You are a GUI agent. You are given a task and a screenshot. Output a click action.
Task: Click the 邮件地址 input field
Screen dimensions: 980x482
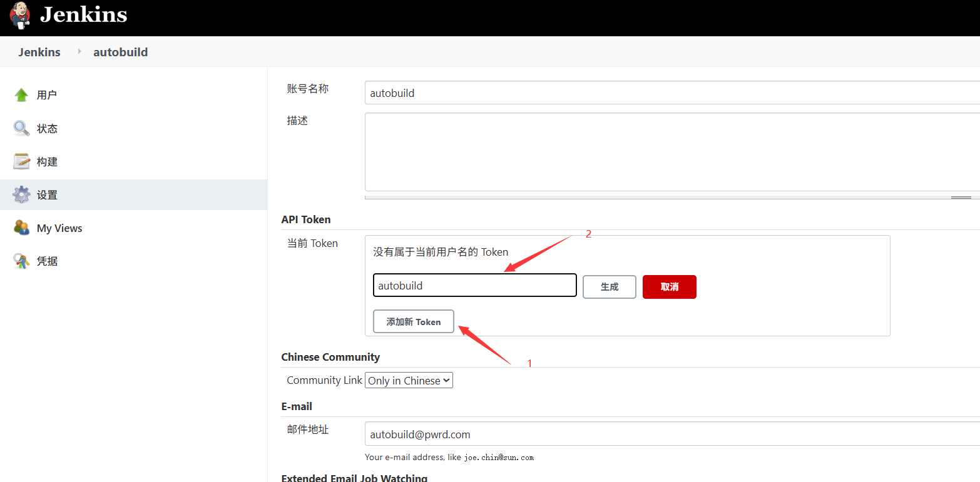pos(672,434)
